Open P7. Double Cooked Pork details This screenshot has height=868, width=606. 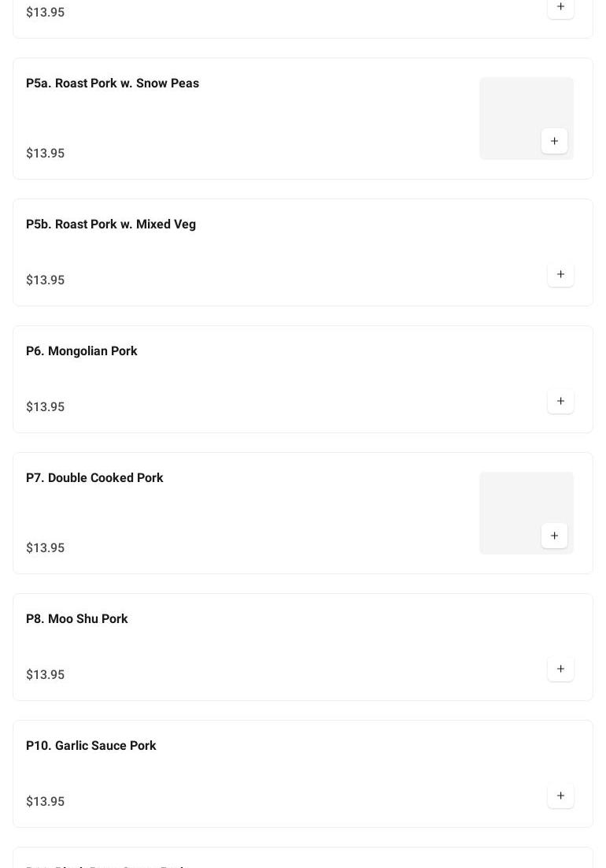pos(94,478)
